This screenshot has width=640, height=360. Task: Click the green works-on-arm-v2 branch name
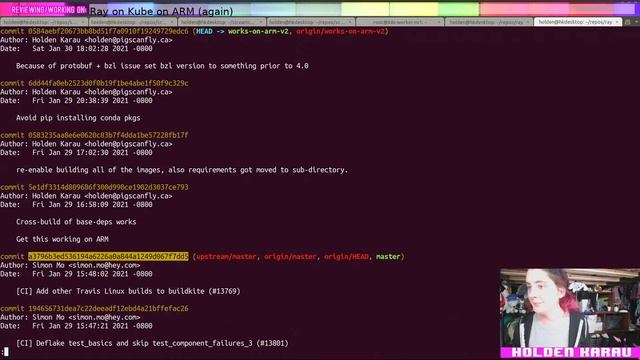(258, 31)
